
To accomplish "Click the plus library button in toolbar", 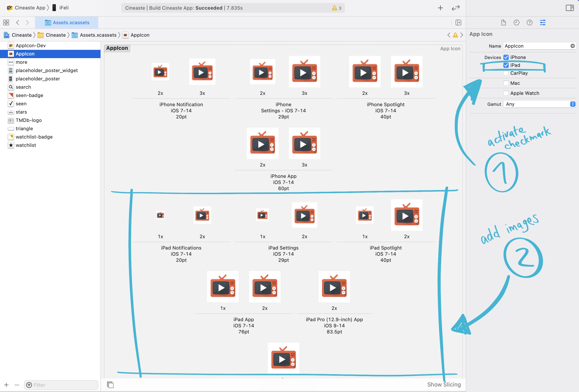I will pyautogui.click(x=440, y=8).
